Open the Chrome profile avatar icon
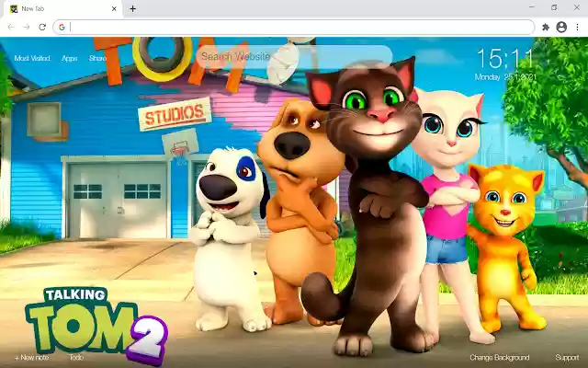 (x=561, y=27)
